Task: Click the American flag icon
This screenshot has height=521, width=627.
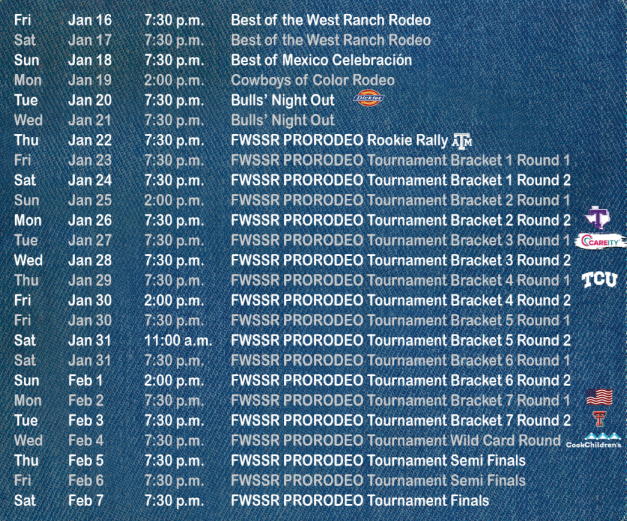Action: click(x=599, y=397)
